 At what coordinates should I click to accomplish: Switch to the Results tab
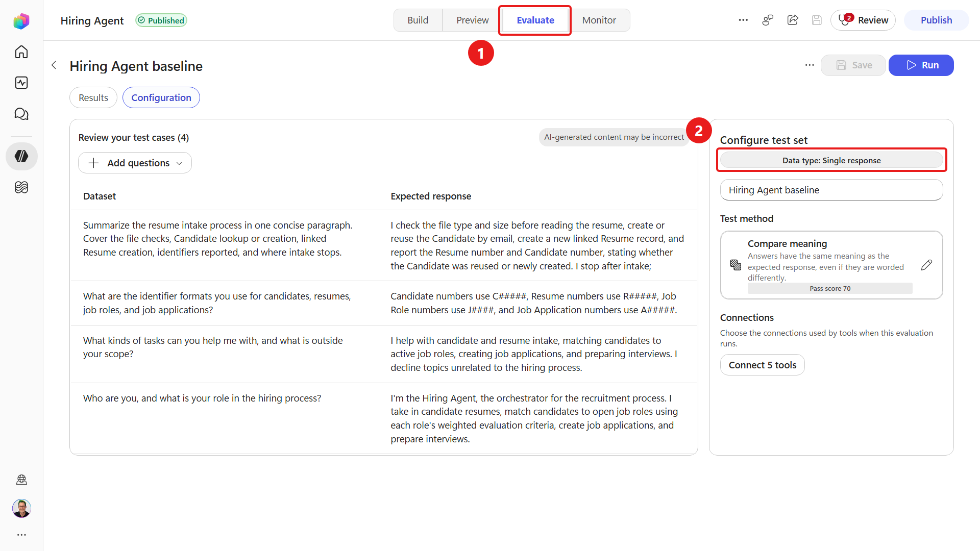[93, 97]
